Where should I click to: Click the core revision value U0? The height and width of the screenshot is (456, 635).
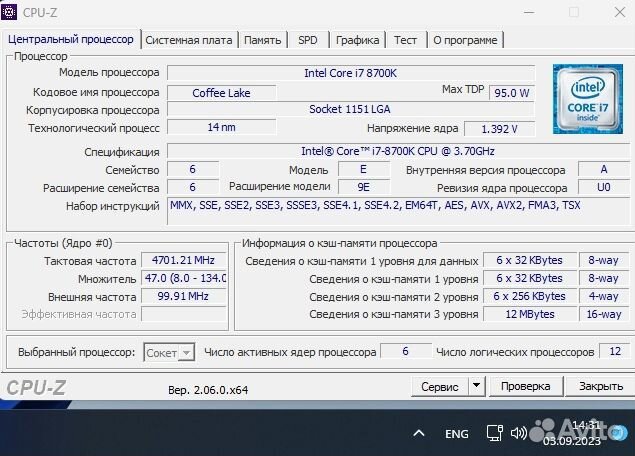tap(604, 187)
